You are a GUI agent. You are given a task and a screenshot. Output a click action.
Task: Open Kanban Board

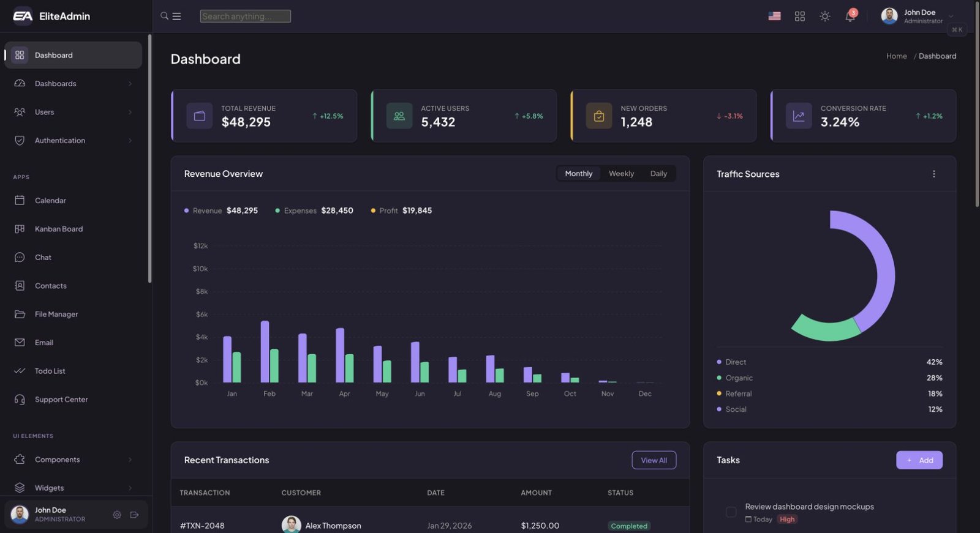tap(73, 229)
